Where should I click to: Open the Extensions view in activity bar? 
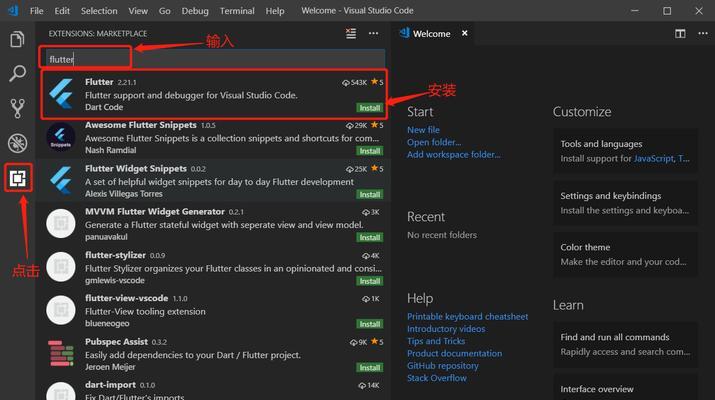tap(18, 178)
